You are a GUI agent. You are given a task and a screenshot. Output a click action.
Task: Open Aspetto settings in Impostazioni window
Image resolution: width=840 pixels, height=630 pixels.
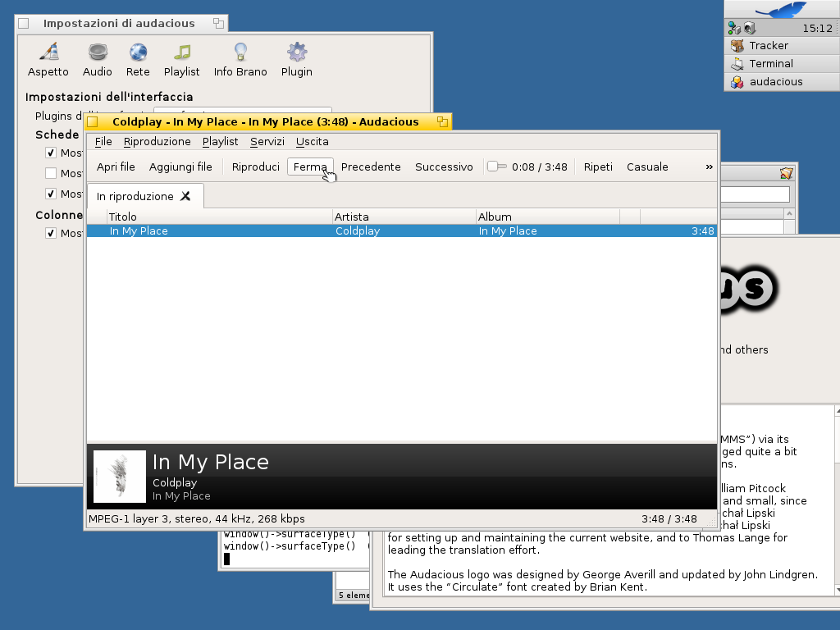click(x=48, y=60)
